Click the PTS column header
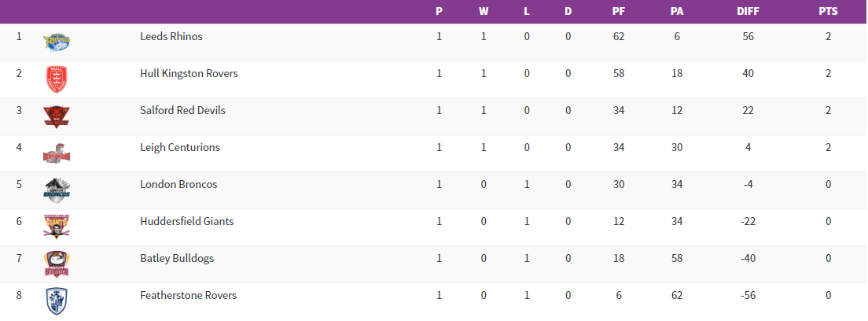Image resolution: width=868 pixels, height=321 pixels. [828, 12]
